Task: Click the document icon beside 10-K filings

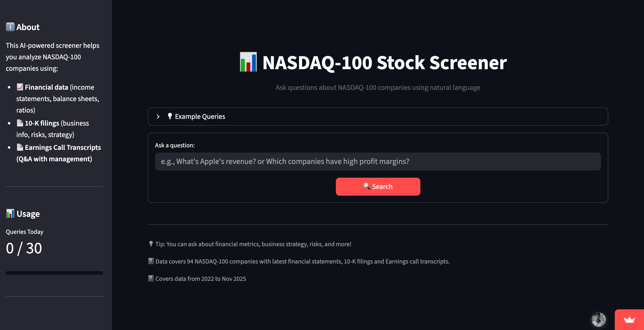Action: (x=20, y=123)
